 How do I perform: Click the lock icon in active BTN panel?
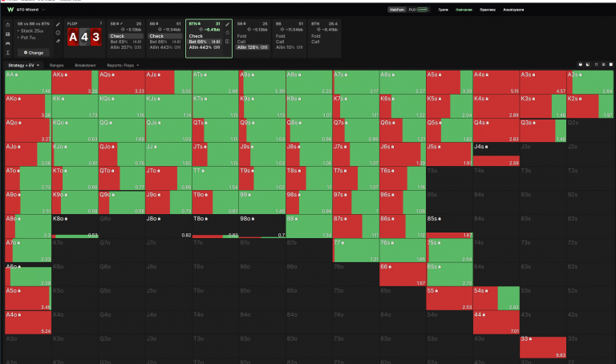[x=228, y=33]
